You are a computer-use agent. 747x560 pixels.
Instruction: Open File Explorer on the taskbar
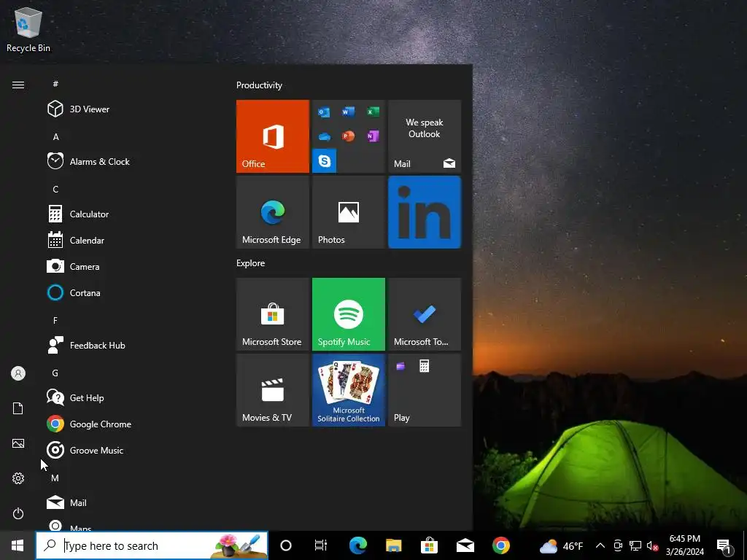click(393, 545)
